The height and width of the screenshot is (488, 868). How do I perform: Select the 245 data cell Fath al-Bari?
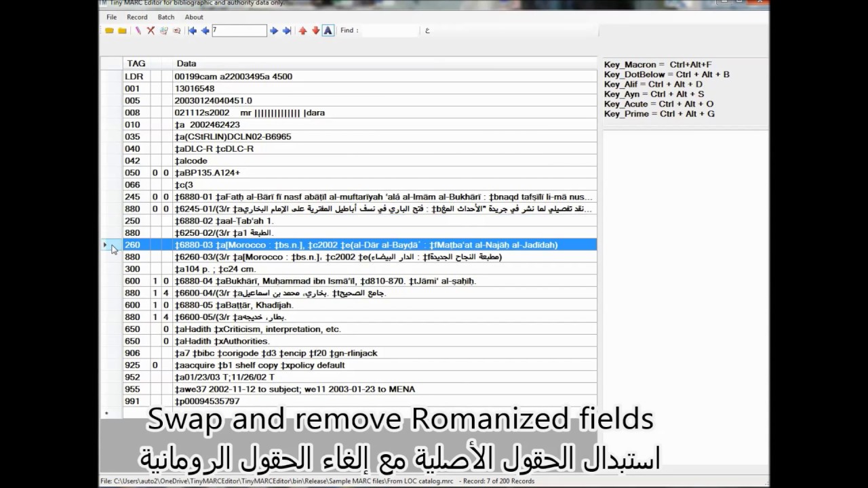pyautogui.click(x=384, y=197)
